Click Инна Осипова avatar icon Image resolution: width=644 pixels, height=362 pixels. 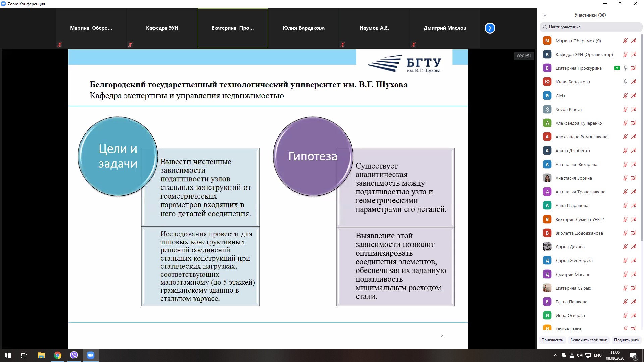547,315
